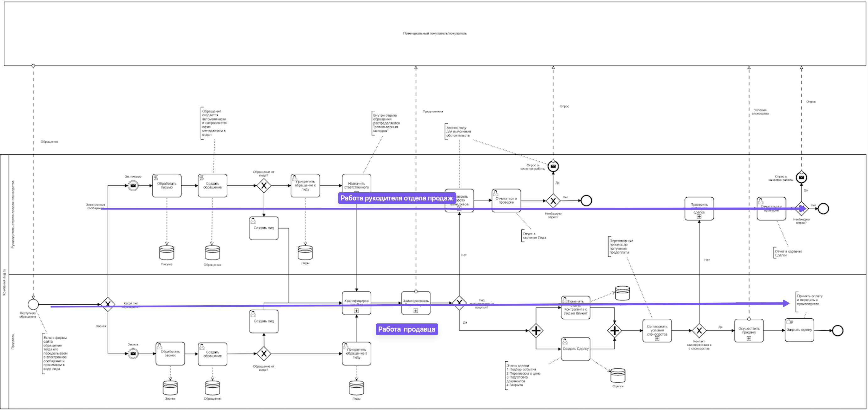Click the Контакт заинтересован в спонсорстве gateway
The image size is (868, 410).
(x=699, y=331)
